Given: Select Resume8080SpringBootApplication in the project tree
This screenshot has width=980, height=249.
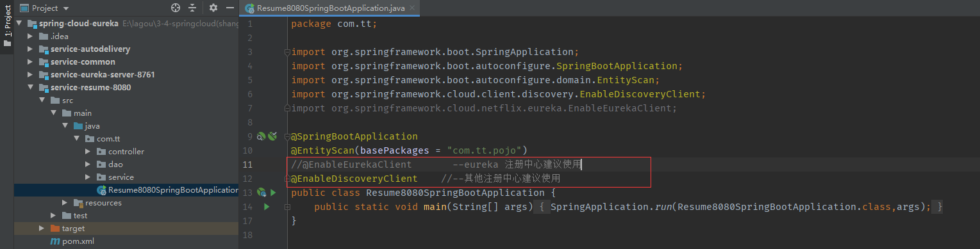Looking at the screenshot, I should [x=173, y=190].
